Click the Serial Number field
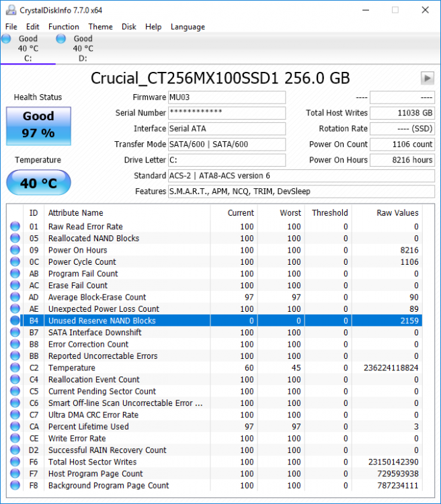Screen dimensions: 441x504 (x=227, y=113)
